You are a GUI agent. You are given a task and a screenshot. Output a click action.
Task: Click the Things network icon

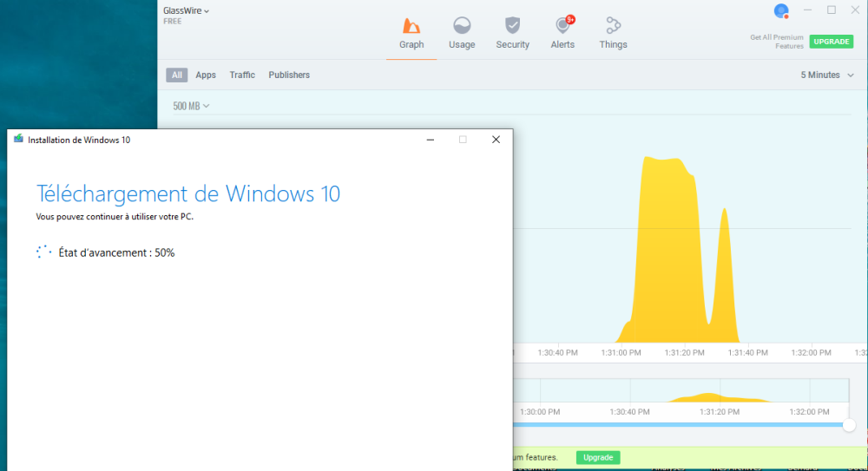(613, 25)
